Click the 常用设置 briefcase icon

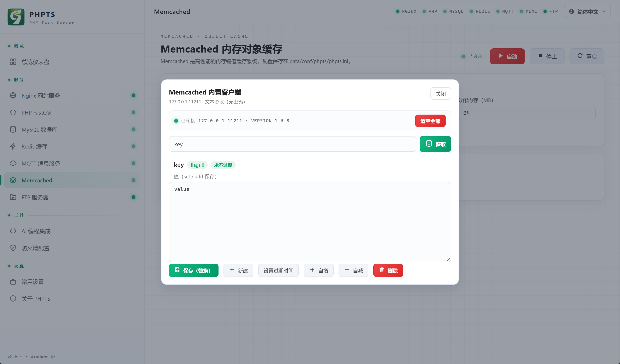[13, 282]
